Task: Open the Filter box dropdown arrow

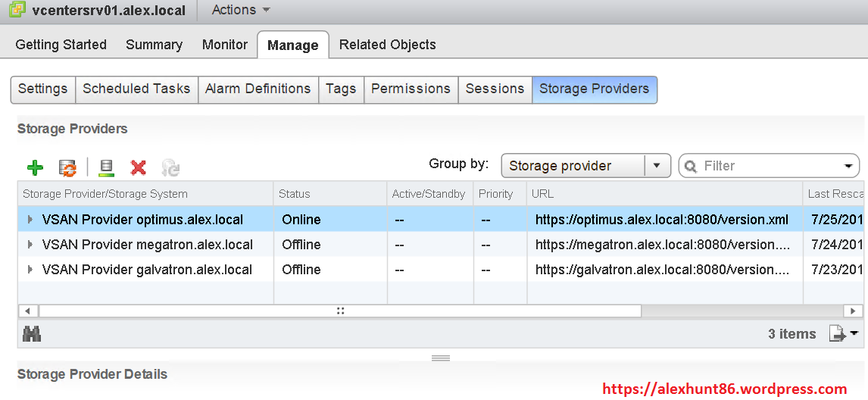Action: pos(848,166)
